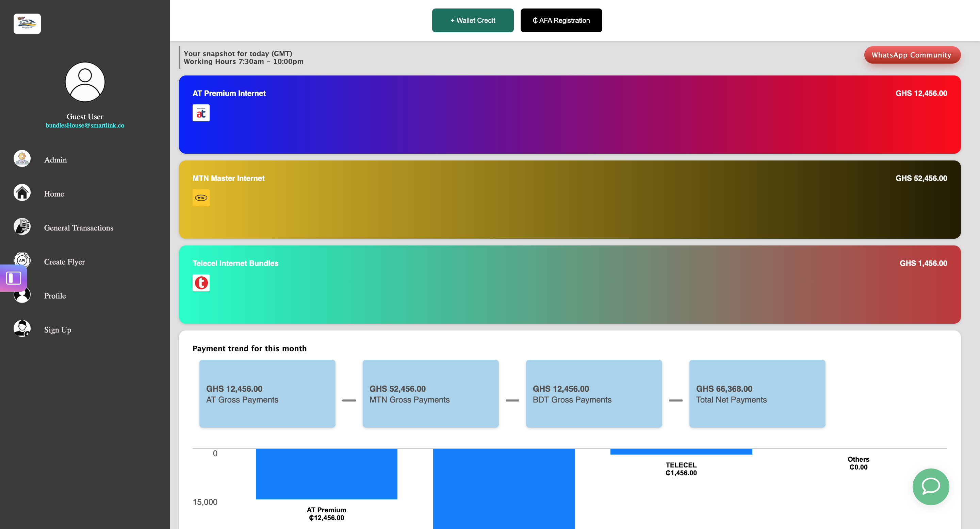This screenshot has width=980, height=529.
Task: Go to Home in the sidebar
Action: (54, 194)
